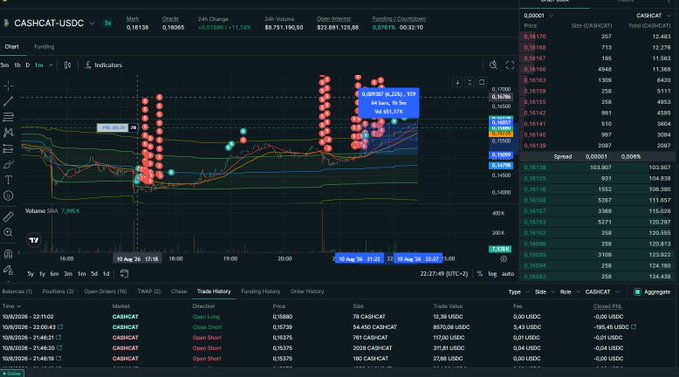This screenshot has height=377, width=679.
Task: Click the download arrow chart legend button
Action: (x=457, y=82)
